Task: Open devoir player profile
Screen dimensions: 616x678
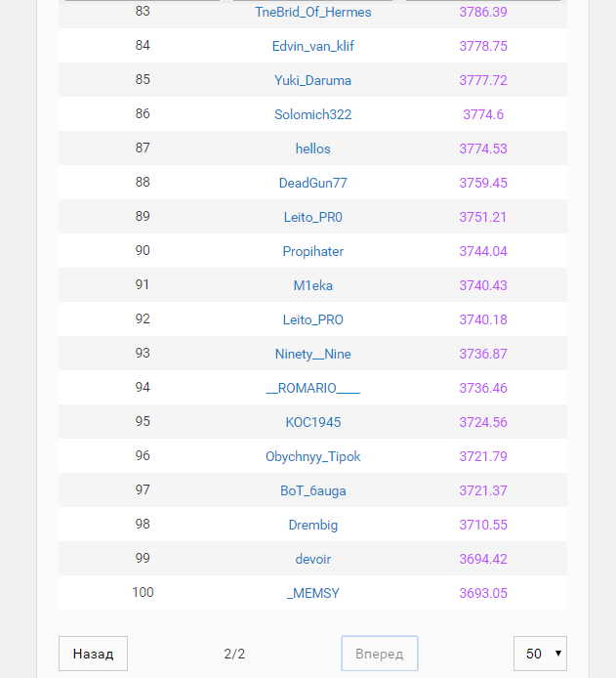Action: coord(312,559)
